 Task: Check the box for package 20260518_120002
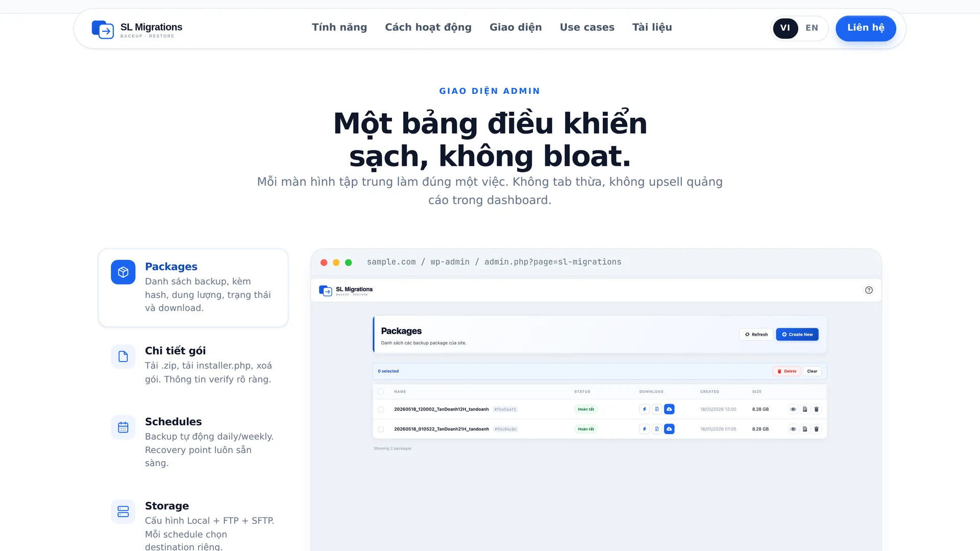tap(381, 409)
